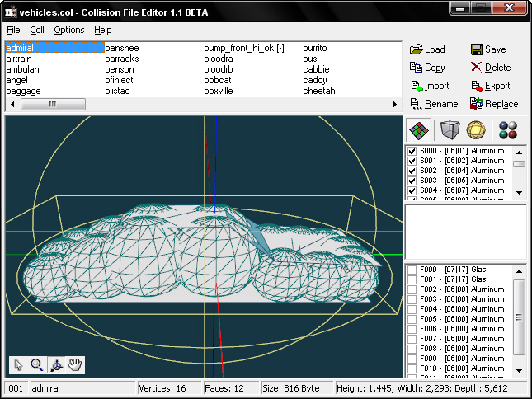This screenshot has height=399, width=532.
Task: Check face F001 Glas
Action: 412,279
